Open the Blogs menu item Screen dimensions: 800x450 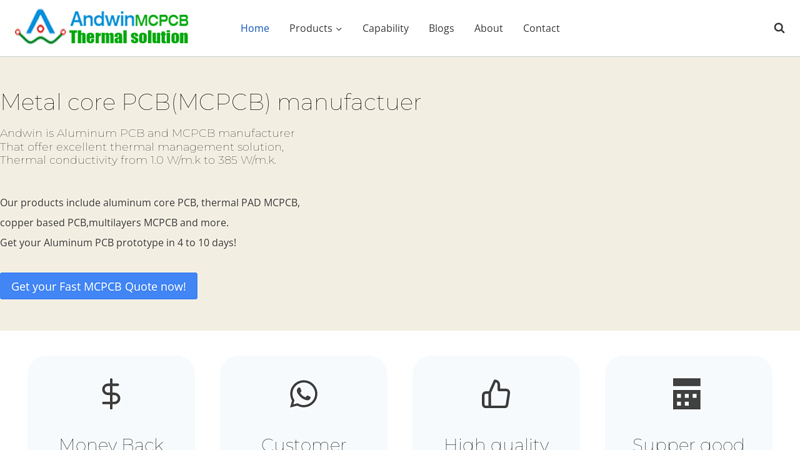(441, 28)
